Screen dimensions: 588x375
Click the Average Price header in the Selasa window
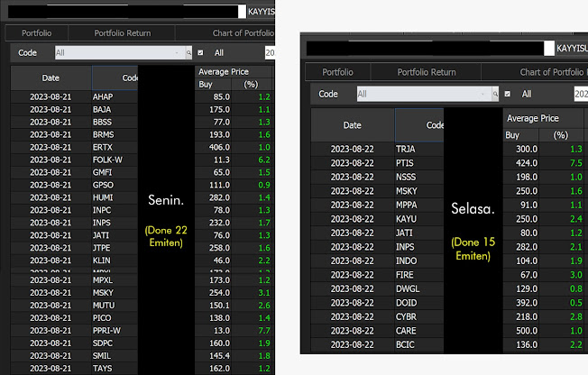point(543,118)
